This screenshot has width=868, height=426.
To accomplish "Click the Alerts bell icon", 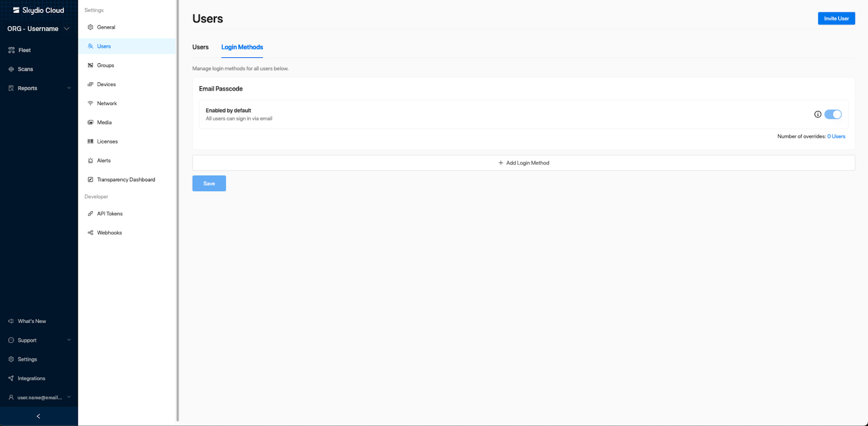I will tap(90, 161).
